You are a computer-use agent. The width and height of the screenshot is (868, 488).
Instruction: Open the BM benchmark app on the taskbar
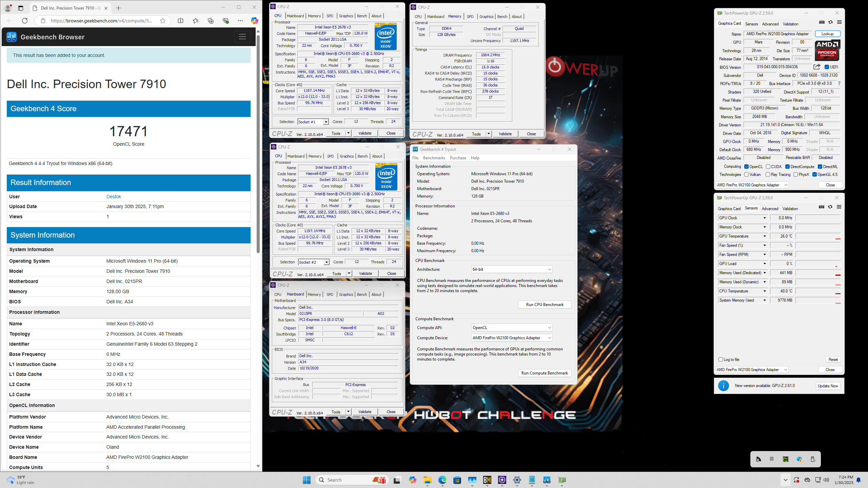tap(487, 480)
